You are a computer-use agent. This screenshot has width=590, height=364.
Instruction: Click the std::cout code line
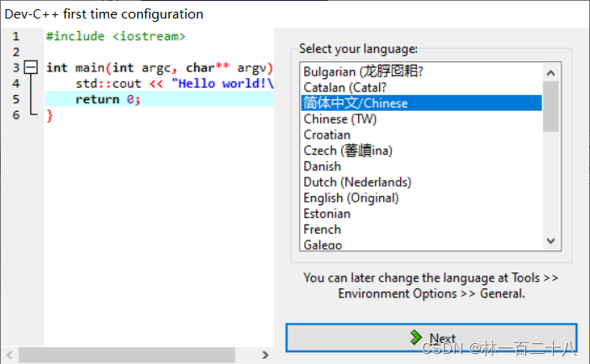coord(175,83)
